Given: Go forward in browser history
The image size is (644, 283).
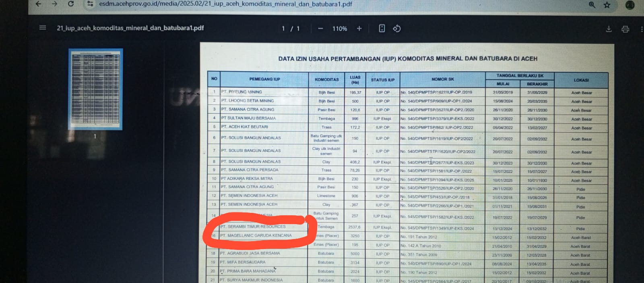Looking at the screenshot, I should pos(54,4).
